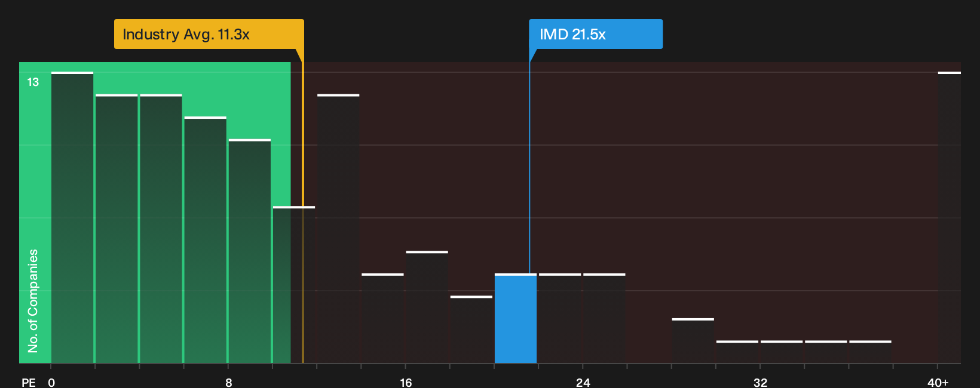The height and width of the screenshot is (388, 980).
Task: Click the x-axis tick label 32
Action: pos(760,382)
